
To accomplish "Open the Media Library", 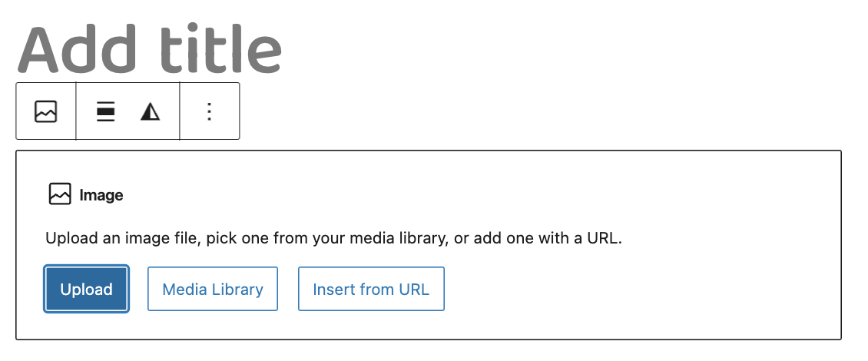I will point(213,289).
